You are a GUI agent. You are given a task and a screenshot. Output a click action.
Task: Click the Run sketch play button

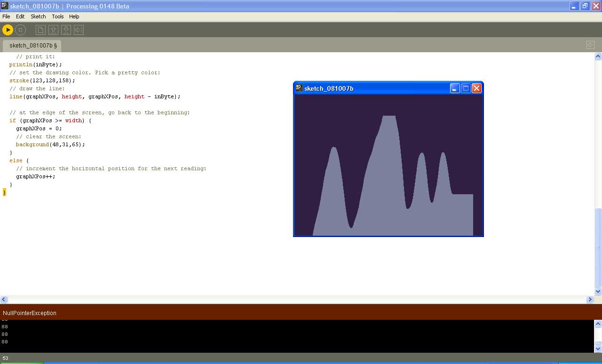(x=8, y=30)
